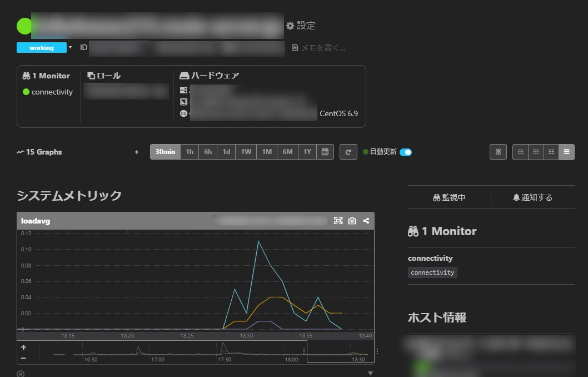Toggle 監視中 monitoring status
The image size is (588, 377).
point(449,197)
